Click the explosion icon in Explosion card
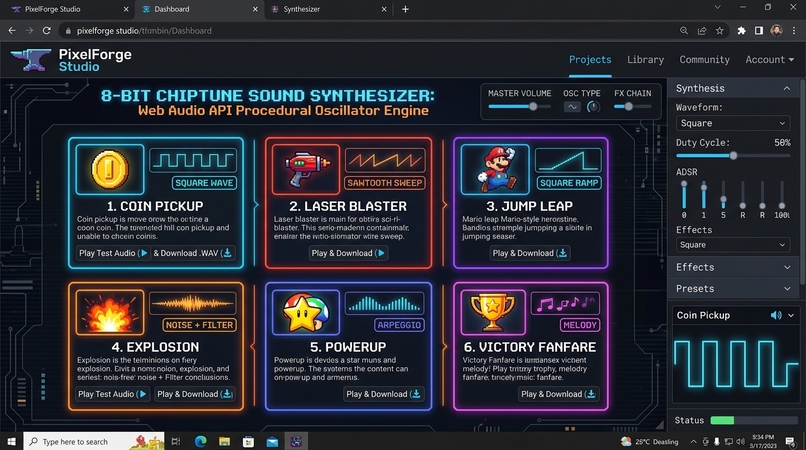Screen dimensions: 806x450 (x=109, y=313)
